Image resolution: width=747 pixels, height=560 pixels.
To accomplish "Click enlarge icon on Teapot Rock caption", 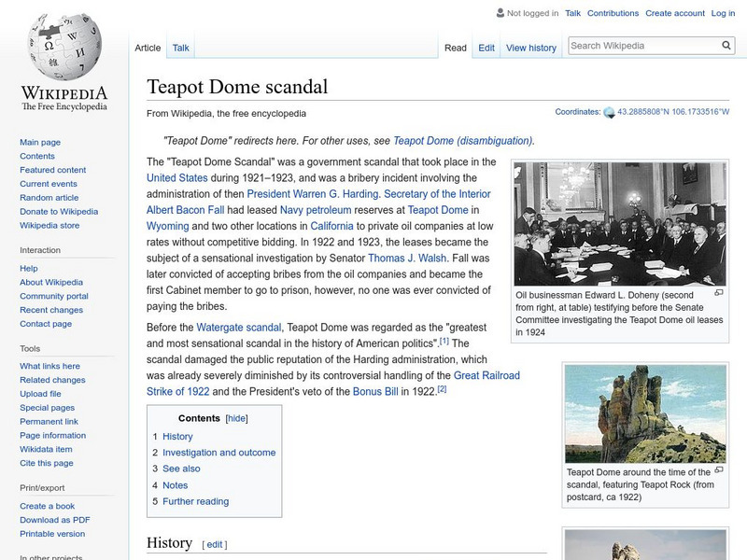I will (719, 470).
